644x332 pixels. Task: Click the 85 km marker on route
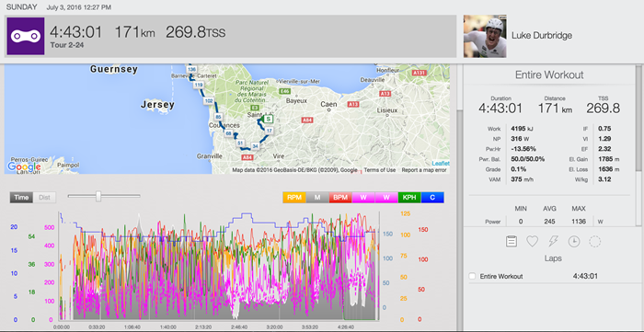click(218, 117)
